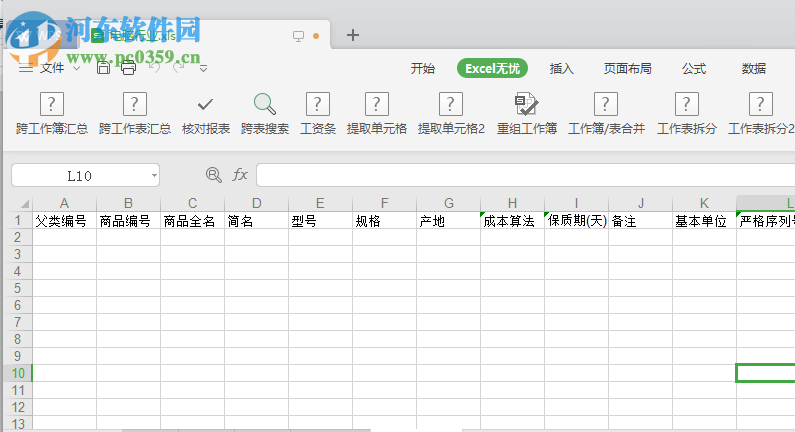Click the select-all corner triangle

[x=24, y=204]
